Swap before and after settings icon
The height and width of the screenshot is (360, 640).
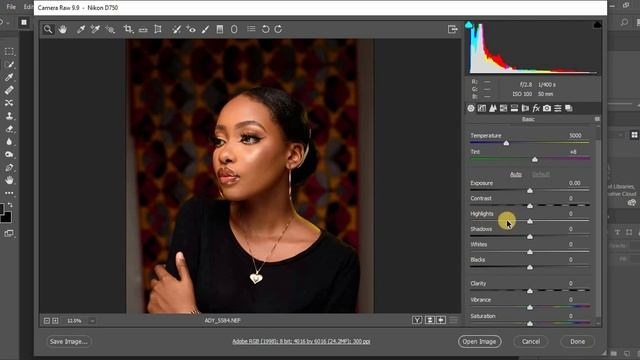click(429, 320)
